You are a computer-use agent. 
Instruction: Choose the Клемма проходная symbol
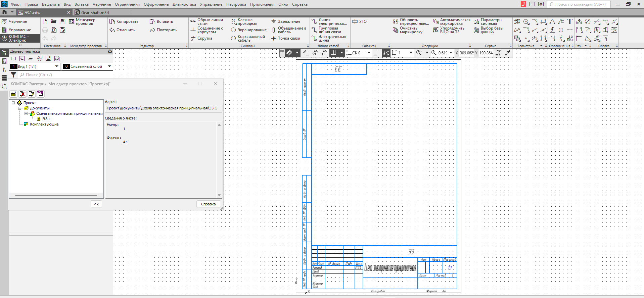244,21
